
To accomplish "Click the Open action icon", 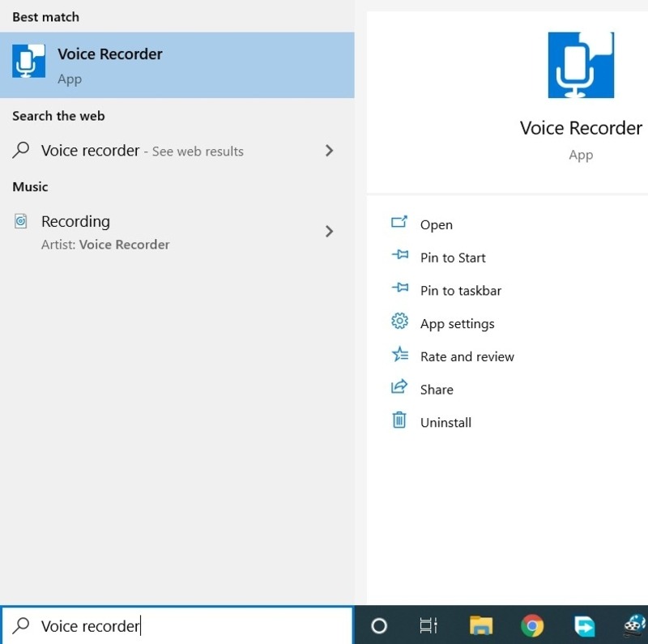I will coord(399,224).
